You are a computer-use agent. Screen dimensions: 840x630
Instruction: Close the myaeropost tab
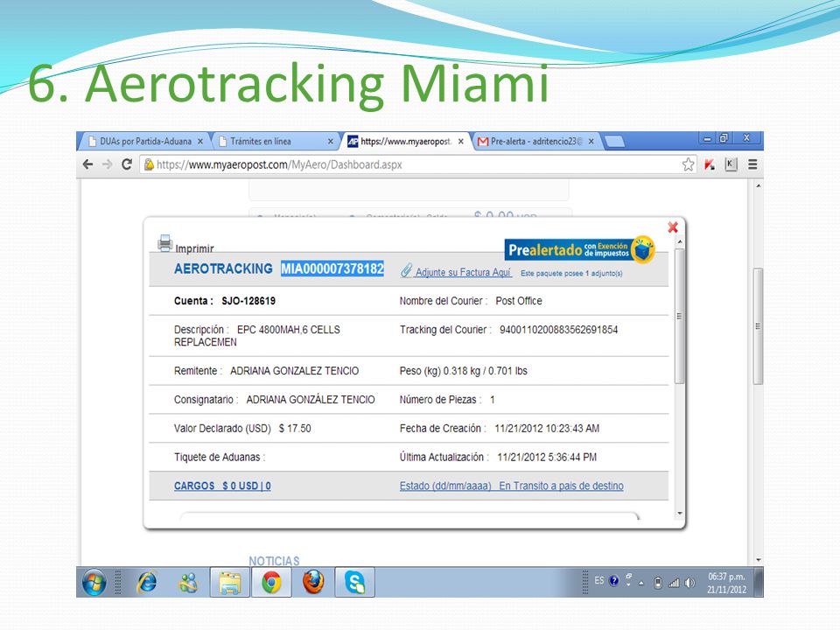461,142
